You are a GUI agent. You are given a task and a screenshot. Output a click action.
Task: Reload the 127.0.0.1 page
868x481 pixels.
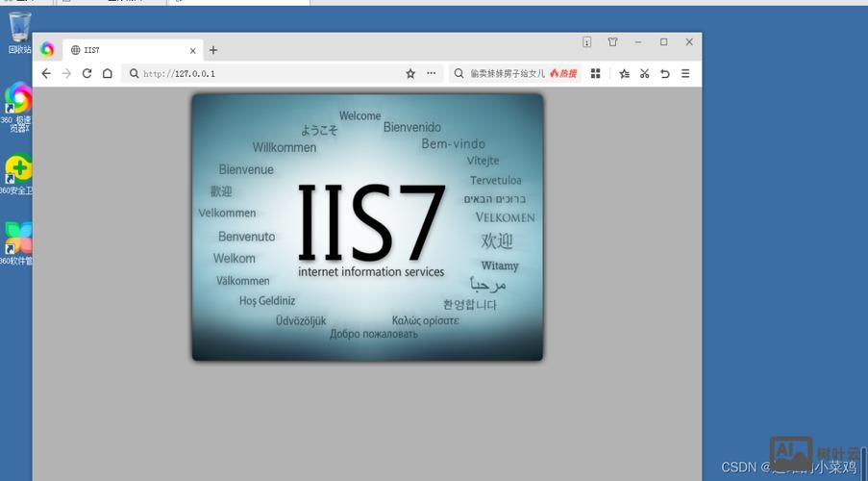(87, 74)
